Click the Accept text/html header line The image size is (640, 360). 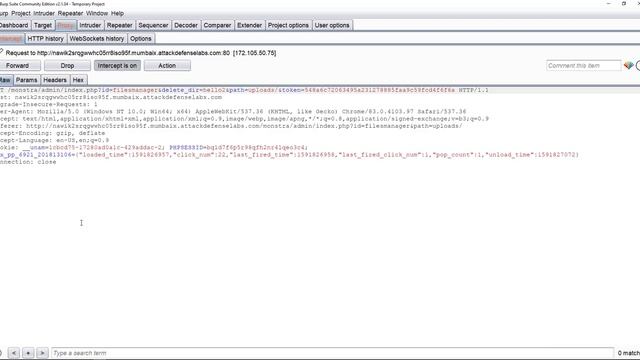[244, 119]
